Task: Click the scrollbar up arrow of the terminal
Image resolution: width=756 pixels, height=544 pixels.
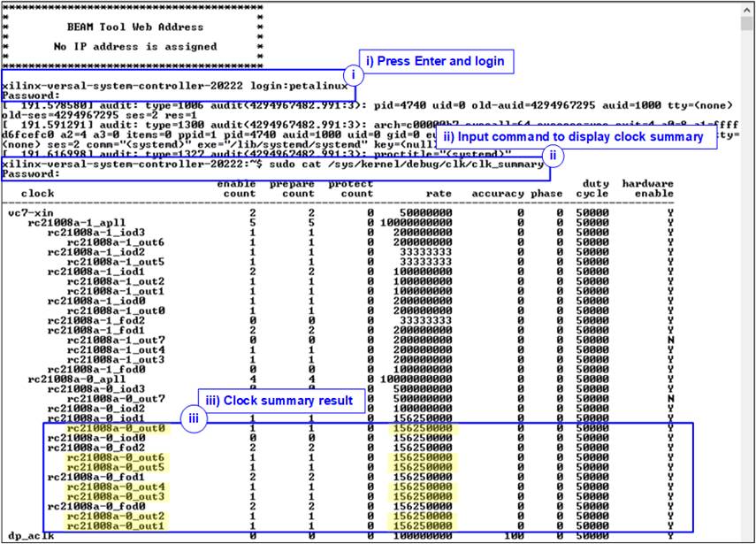Action: (748, 8)
